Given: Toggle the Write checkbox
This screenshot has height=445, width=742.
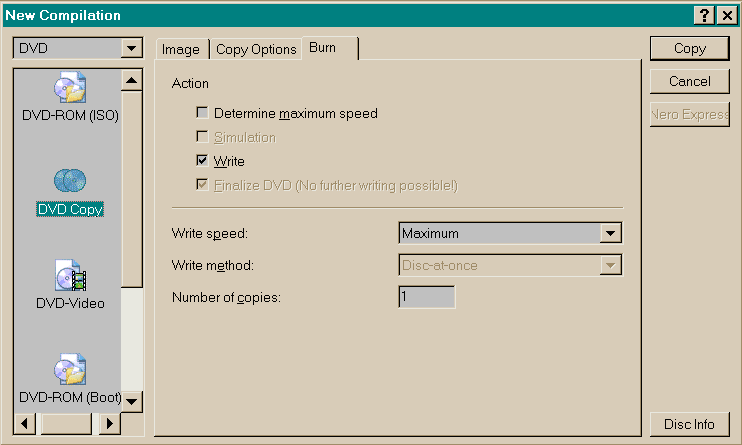Looking at the screenshot, I should tap(203, 161).
